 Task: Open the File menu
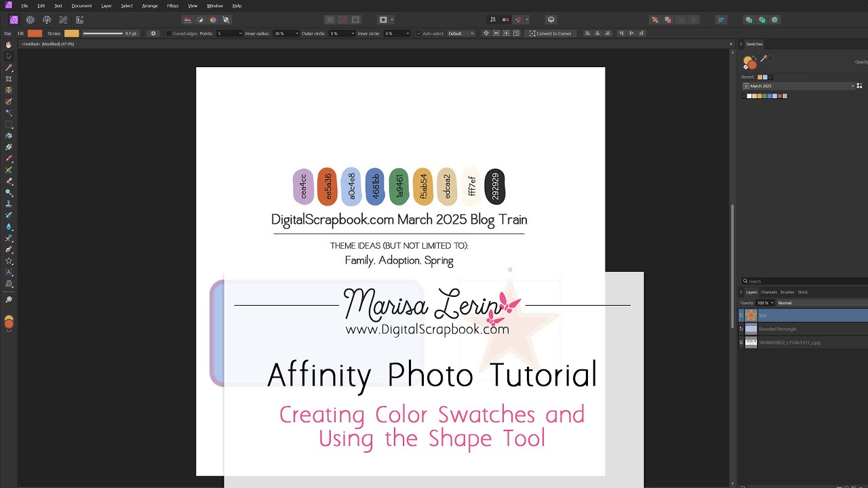[x=24, y=5]
